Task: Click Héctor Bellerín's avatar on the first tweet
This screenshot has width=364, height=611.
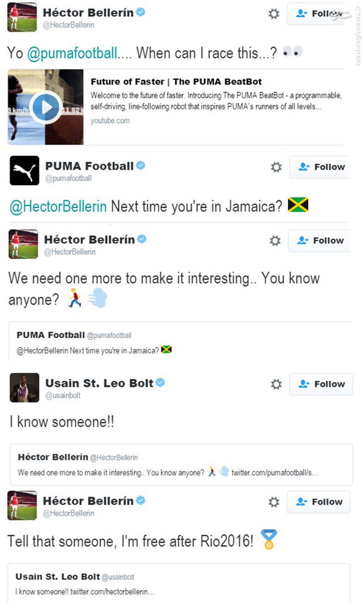Action: pos(22,17)
